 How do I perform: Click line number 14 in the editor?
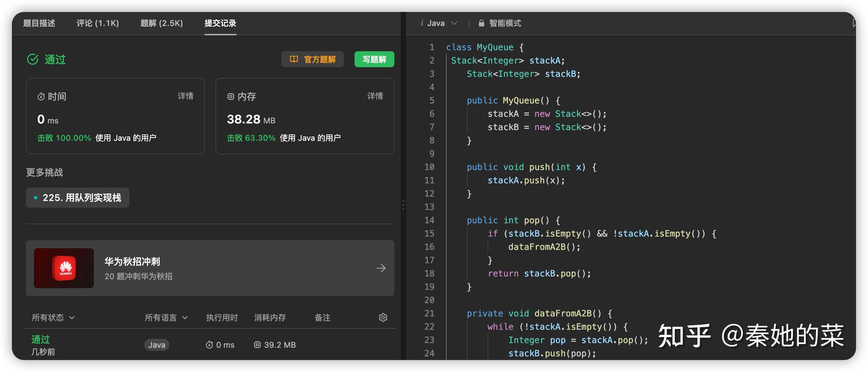pos(429,220)
